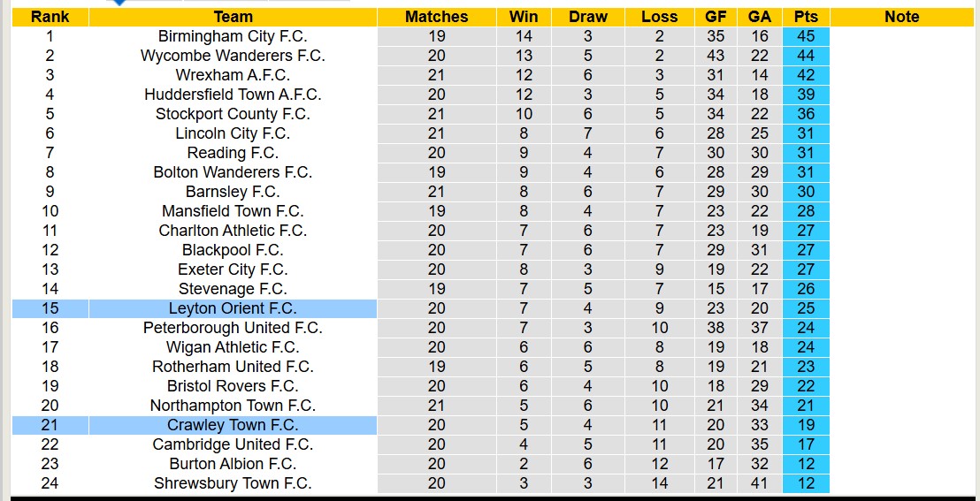The width and height of the screenshot is (980, 501).
Task: Open Birmingham City F.C. team entry
Action: [x=233, y=36]
